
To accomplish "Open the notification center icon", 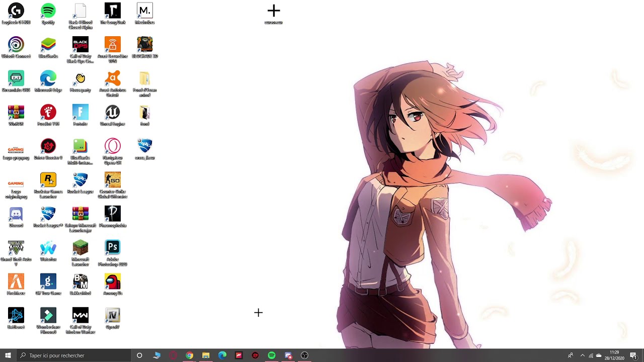I will tap(633, 355).
